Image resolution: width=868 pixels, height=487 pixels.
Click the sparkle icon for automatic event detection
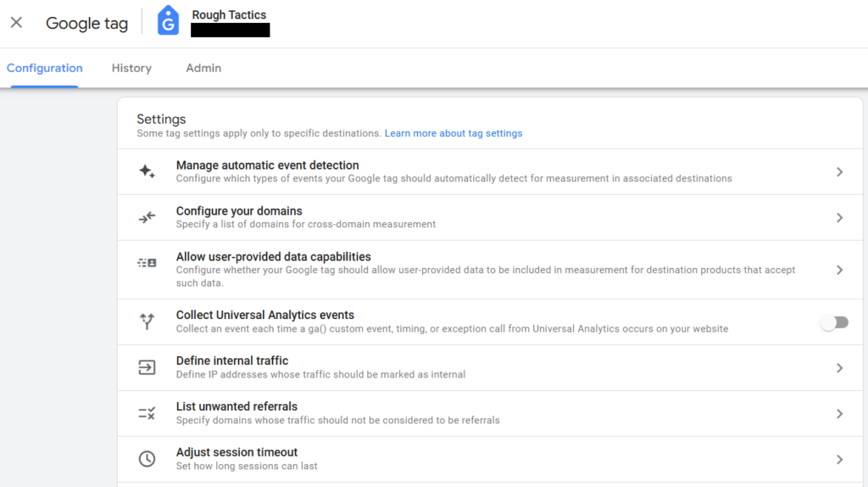(x=147, y=171)
